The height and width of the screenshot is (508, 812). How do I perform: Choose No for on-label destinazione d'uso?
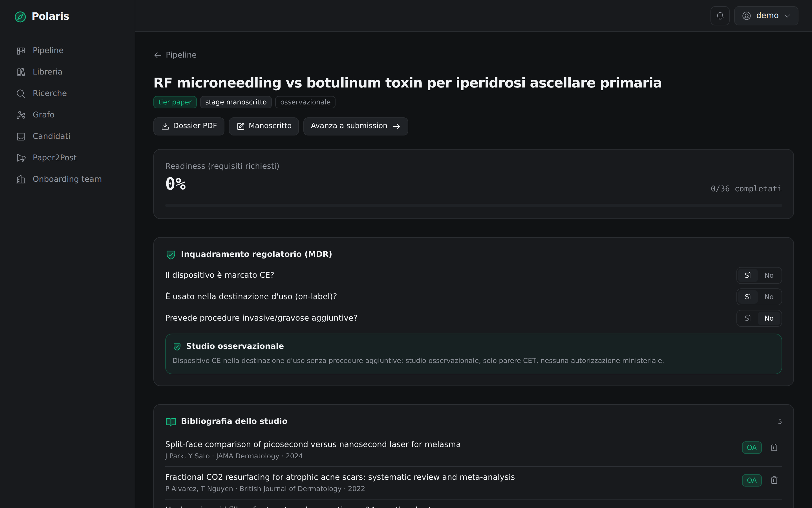[x=769, y=297]
